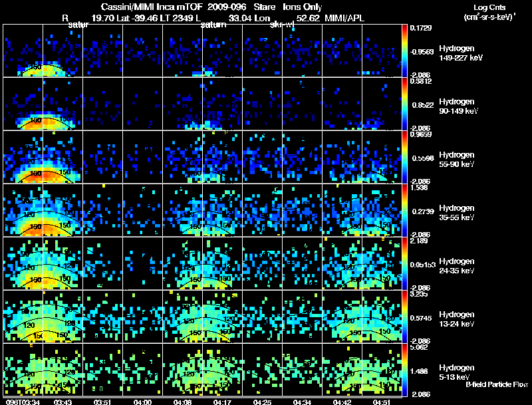Click the 35-55 keV row color bar
Image resolution: width=532 pixels, height=405 pixels.
pyautogui.click(x=404, y=210)
